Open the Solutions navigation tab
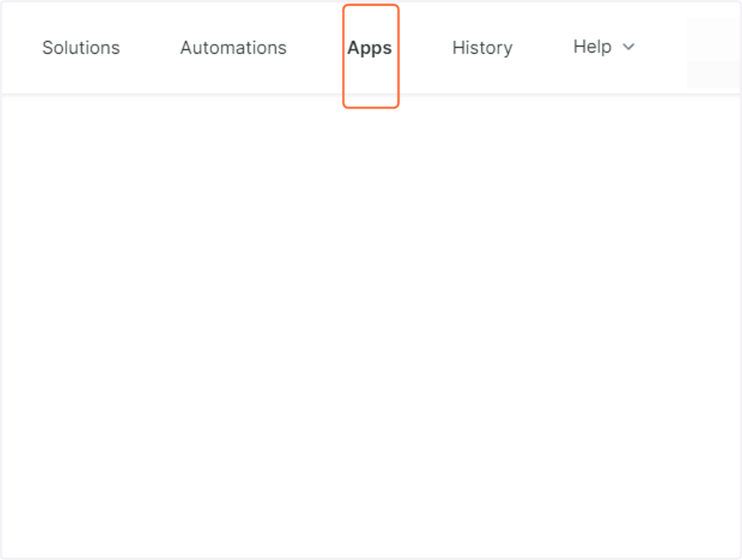Viewport: 742px width, 560px height. click(x=81, y=48)
